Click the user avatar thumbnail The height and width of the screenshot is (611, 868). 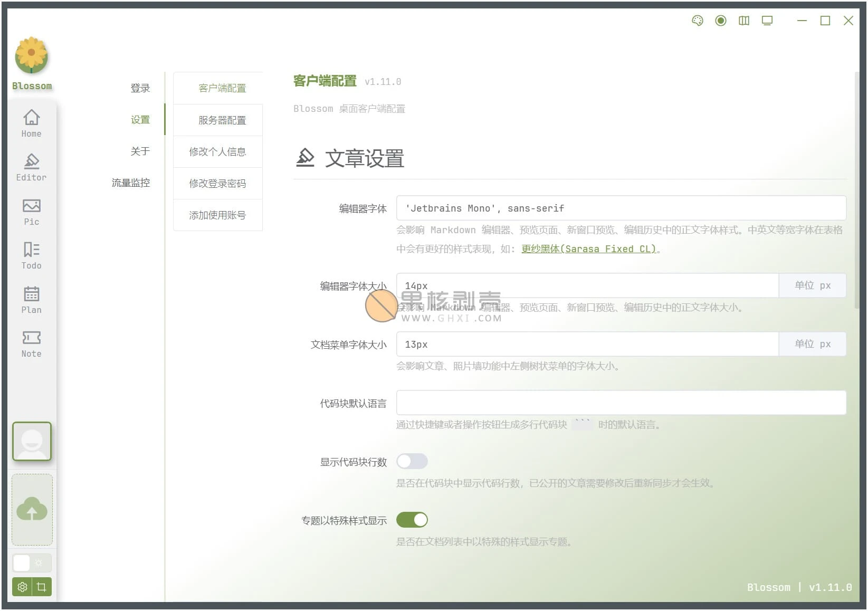32,441
